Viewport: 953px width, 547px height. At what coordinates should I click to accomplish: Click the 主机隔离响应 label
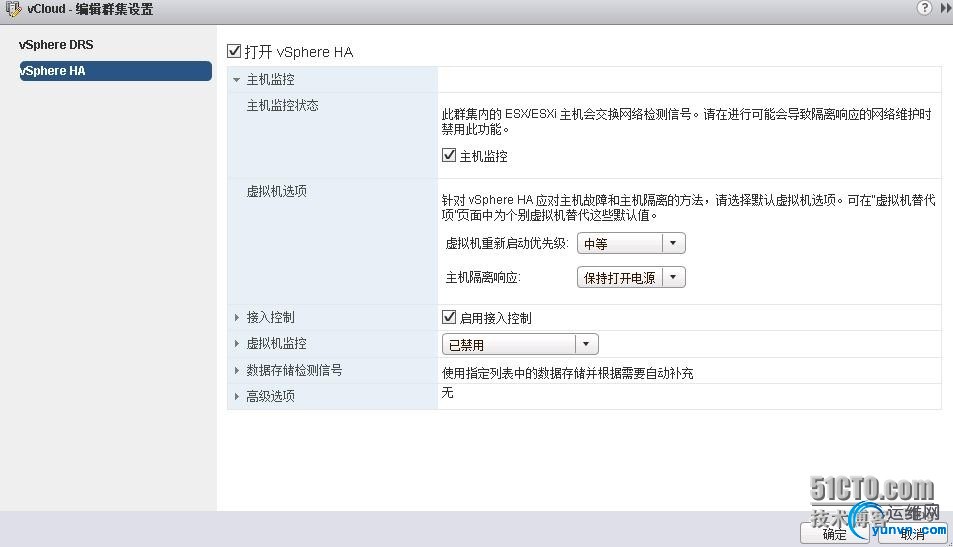click(x=483, y=278)
